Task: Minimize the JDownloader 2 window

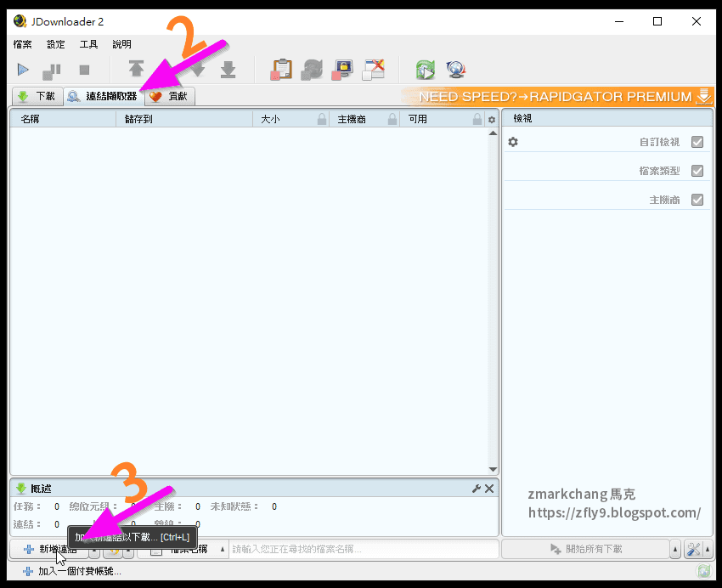Action: (619, 21)
